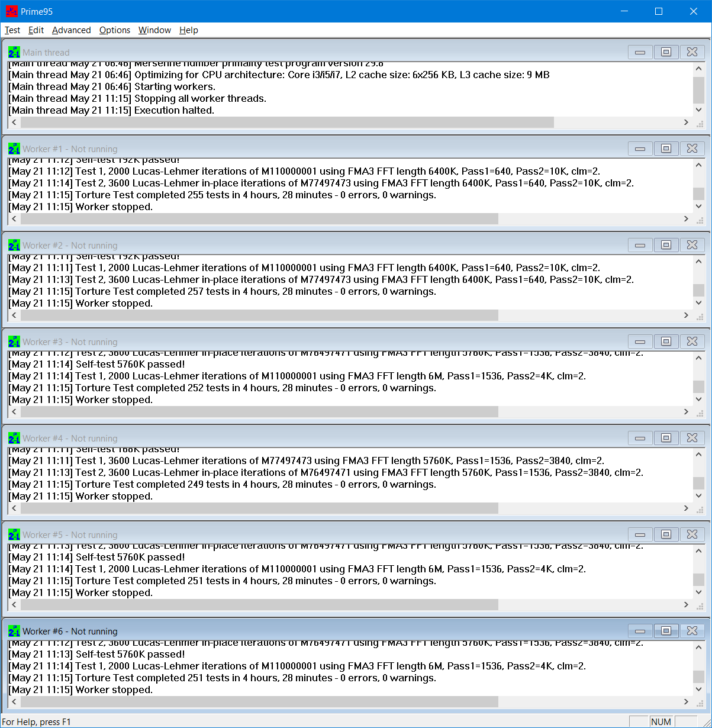Click Worker #6 scroll down arrow
The height and width of the screenshot is (728, 712).
click(699, 690)
